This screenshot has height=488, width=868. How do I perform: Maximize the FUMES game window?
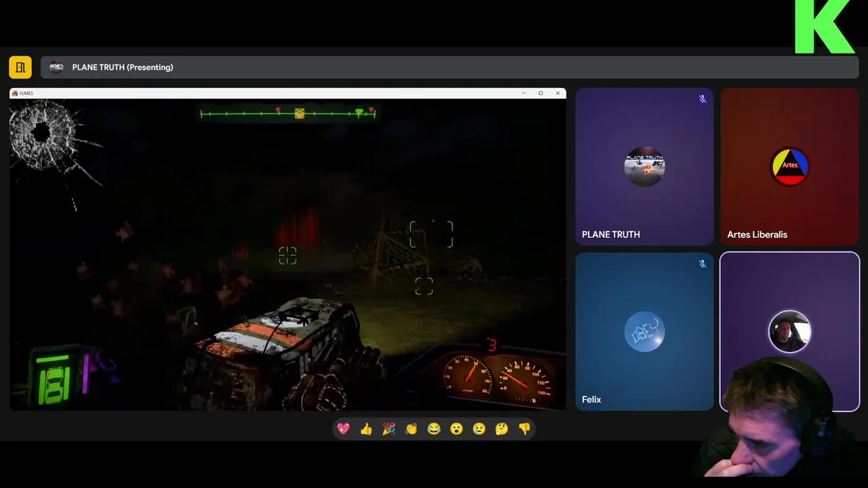(x=540, y=93)
